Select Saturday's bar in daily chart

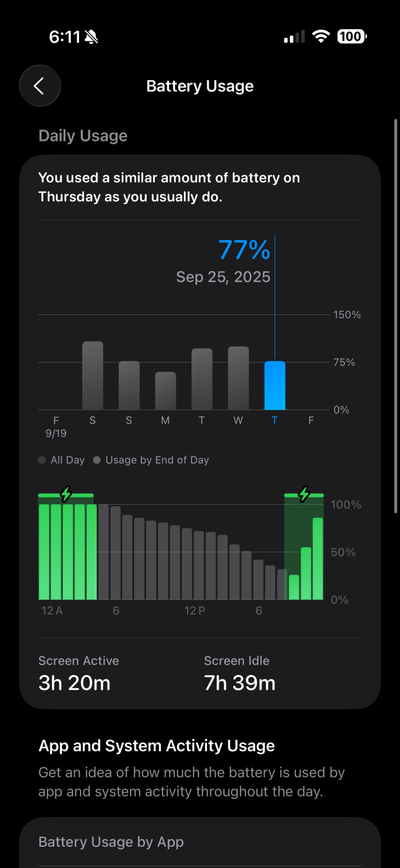click(x=92, y=375)
